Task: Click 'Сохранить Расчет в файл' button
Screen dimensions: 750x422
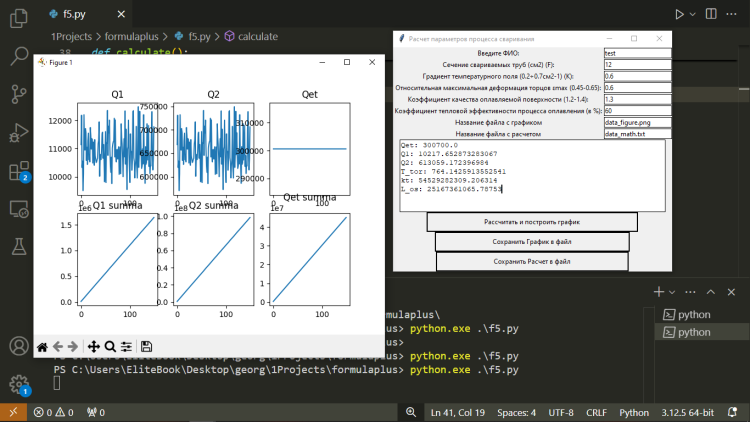Action: click(532, 261)
